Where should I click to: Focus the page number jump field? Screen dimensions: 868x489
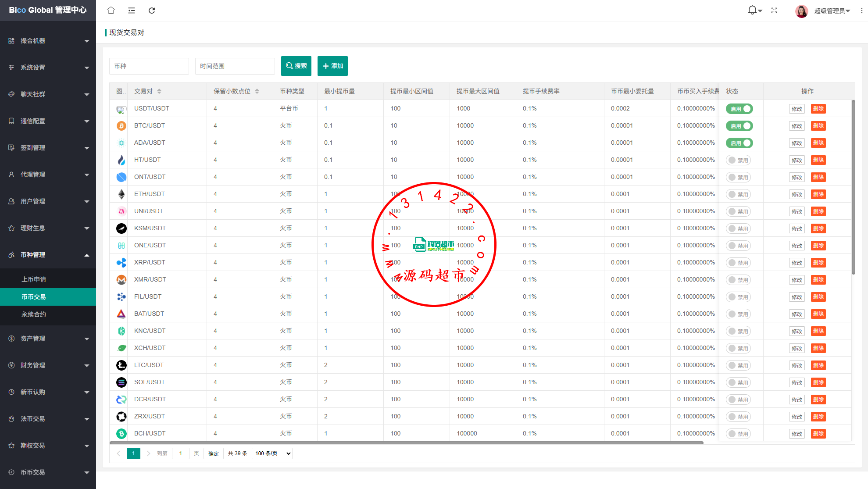181,453
